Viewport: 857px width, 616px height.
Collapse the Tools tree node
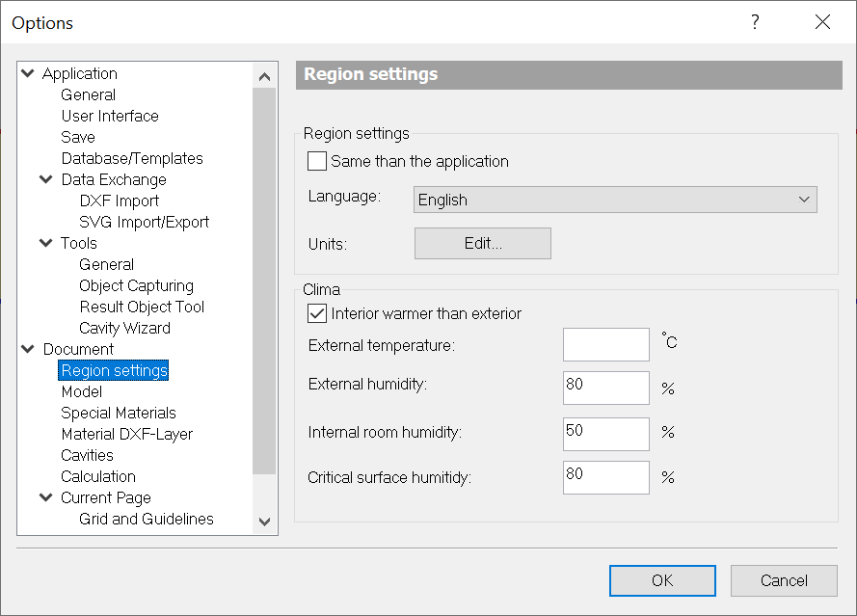coord(46,243)
